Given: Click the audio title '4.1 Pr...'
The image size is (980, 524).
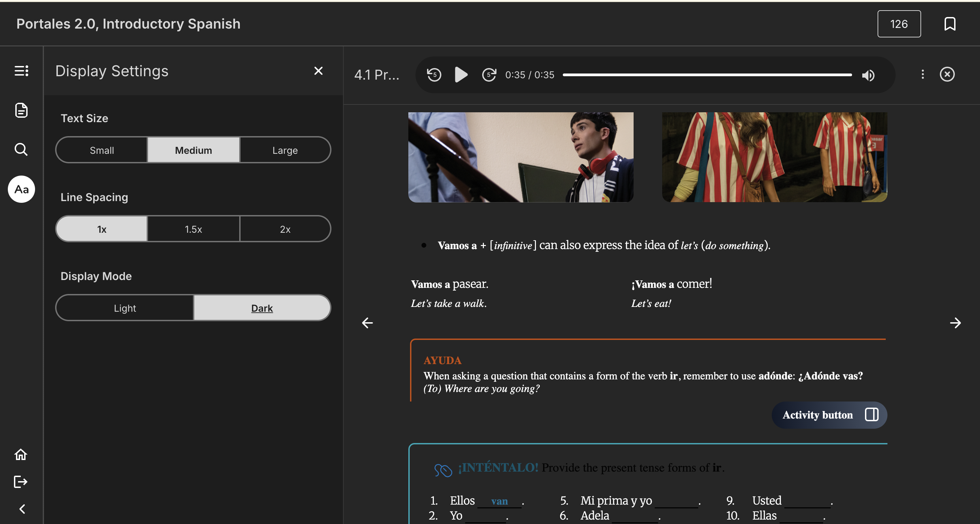Looking at the screenshot, I should click(377, 75).
